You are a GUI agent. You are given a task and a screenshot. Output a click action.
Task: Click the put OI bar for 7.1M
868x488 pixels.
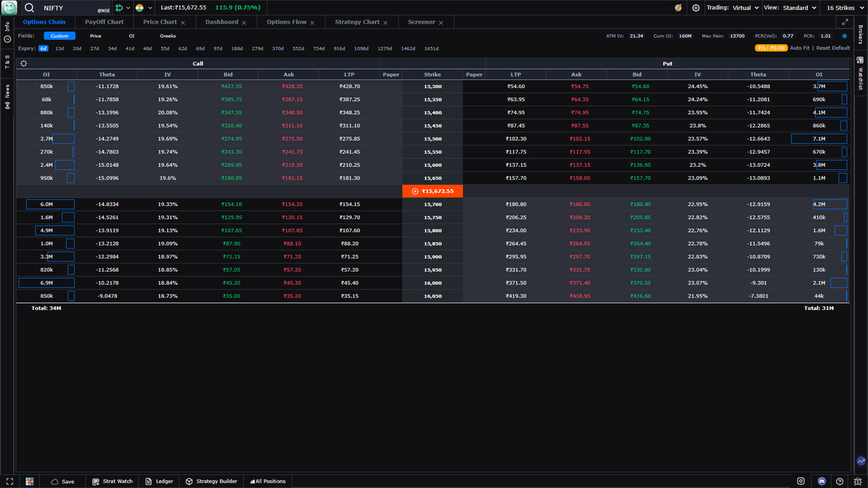(x=819, y=138)
